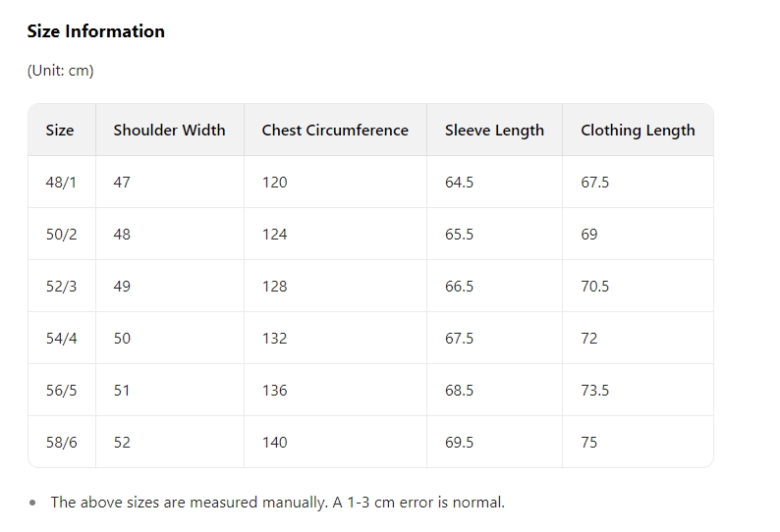Select chest circumference value 132
The height and width of the screenshot is (532, 780).
coord(274,338)
